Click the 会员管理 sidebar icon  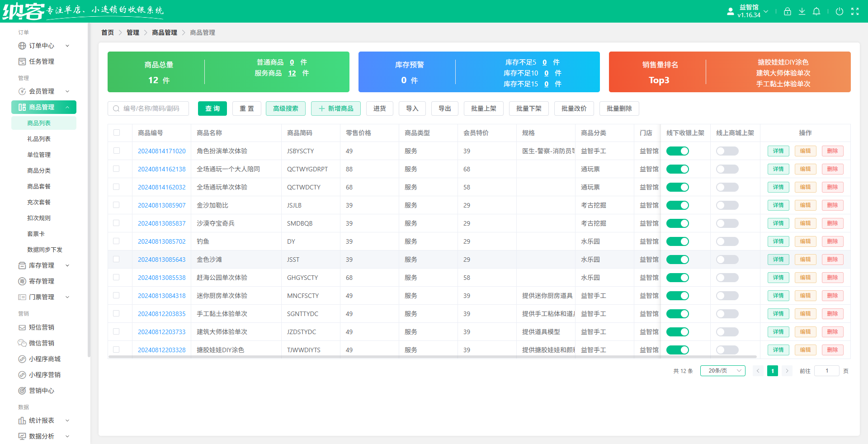click(x=22, y=91)
